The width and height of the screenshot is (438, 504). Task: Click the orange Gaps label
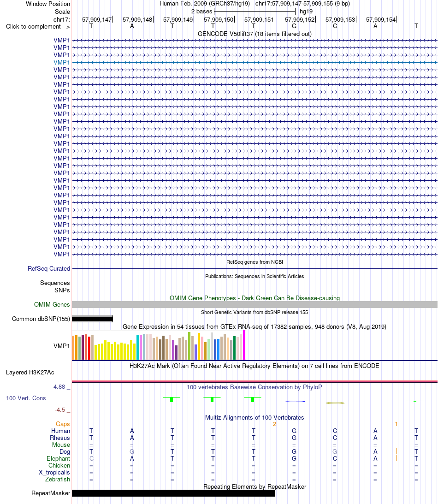pos(63,424)
